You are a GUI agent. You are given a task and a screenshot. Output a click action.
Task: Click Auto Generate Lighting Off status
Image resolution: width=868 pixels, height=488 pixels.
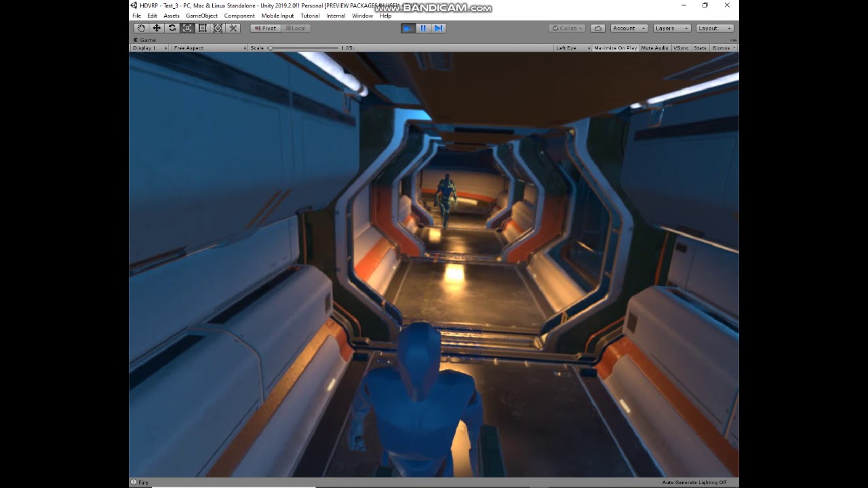(x=694, y=483)
